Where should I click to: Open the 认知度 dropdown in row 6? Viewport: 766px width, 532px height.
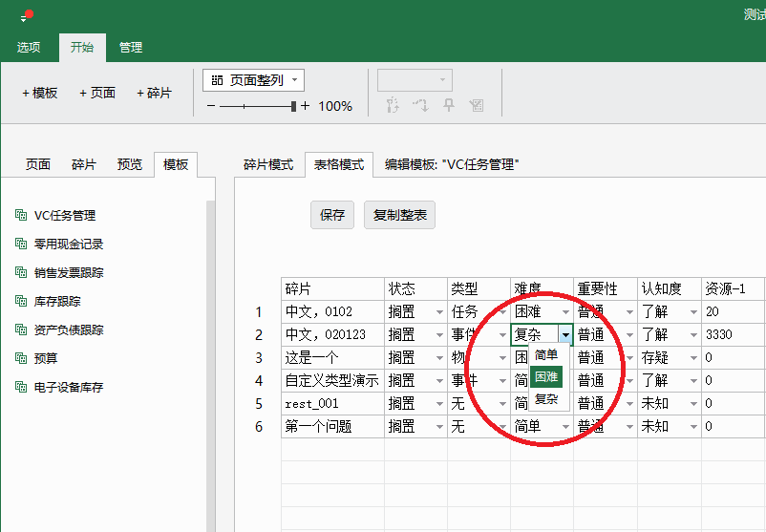(x=692, y=427)
